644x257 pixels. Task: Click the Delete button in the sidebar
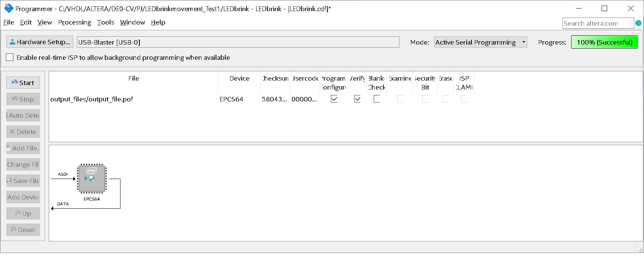pos(23,131)
